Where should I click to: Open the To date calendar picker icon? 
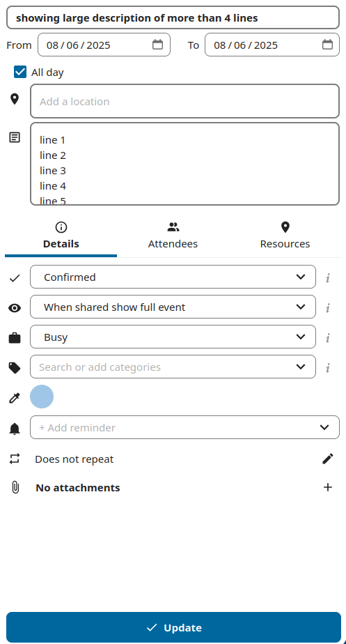pos(327,45)
